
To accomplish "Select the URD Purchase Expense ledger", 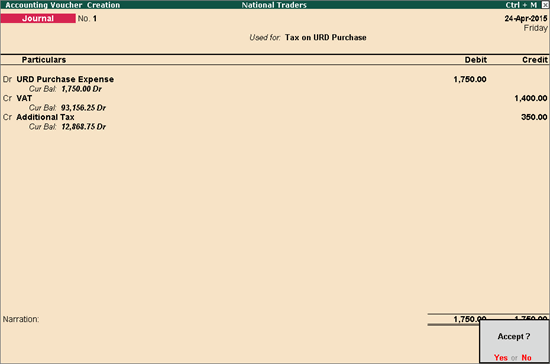I will point(65,79).
